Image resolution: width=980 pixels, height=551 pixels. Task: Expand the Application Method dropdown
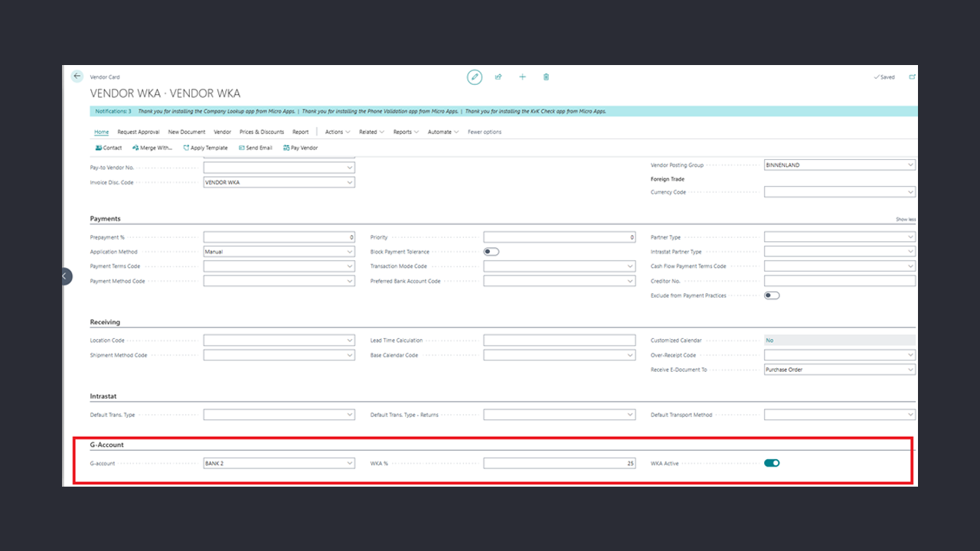(350, 252)
